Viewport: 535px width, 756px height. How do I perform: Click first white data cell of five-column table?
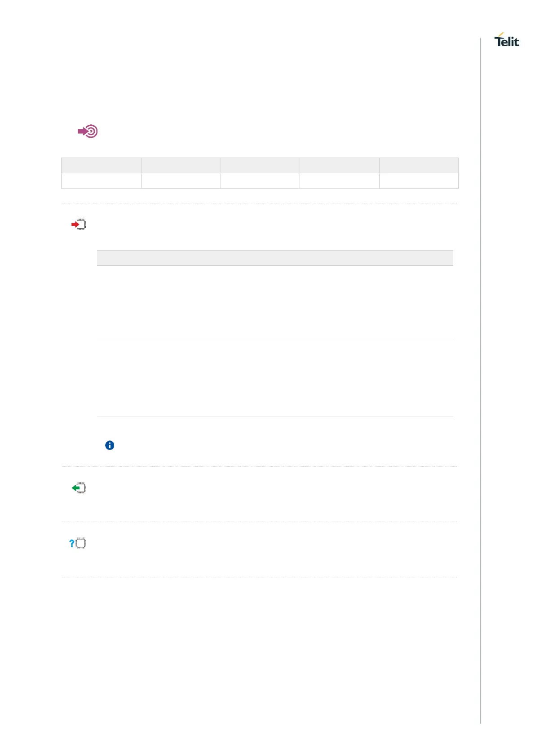pos(102,180)
